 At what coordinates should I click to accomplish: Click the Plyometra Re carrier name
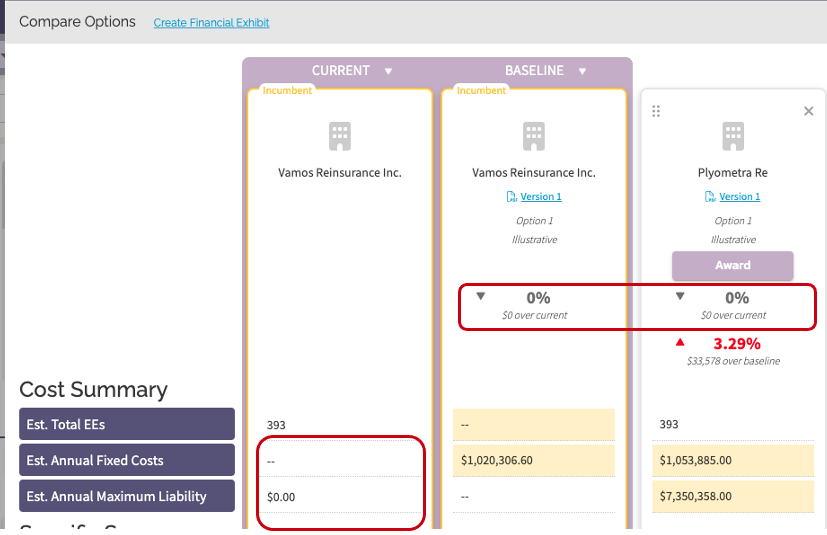click(x=733, y=173)
